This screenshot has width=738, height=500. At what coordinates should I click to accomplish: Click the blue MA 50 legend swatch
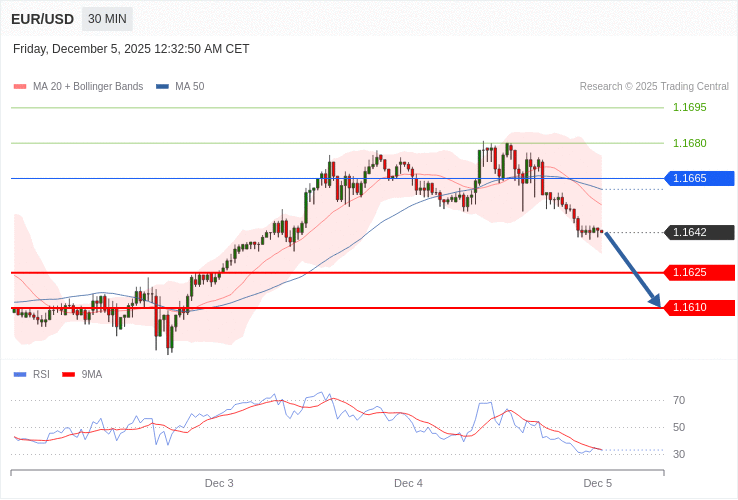pyautogui.click(x=162, y=87)
